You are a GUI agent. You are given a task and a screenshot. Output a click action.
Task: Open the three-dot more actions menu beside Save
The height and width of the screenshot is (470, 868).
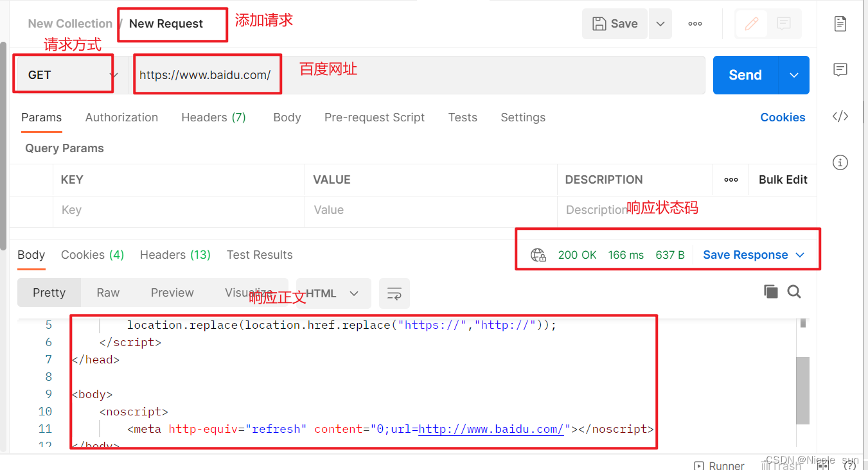coord(695,24)
